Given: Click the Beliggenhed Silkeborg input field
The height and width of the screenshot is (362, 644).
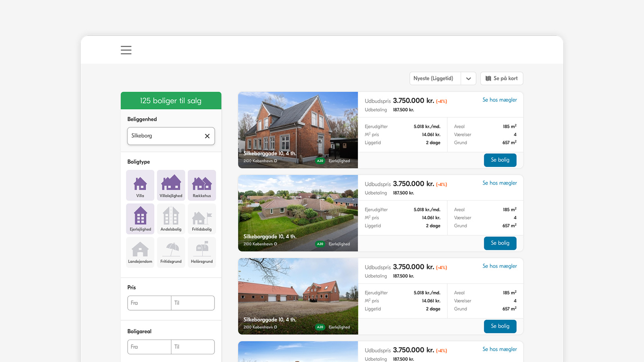Looking at the screenshot, I should (x=171, y=136).
